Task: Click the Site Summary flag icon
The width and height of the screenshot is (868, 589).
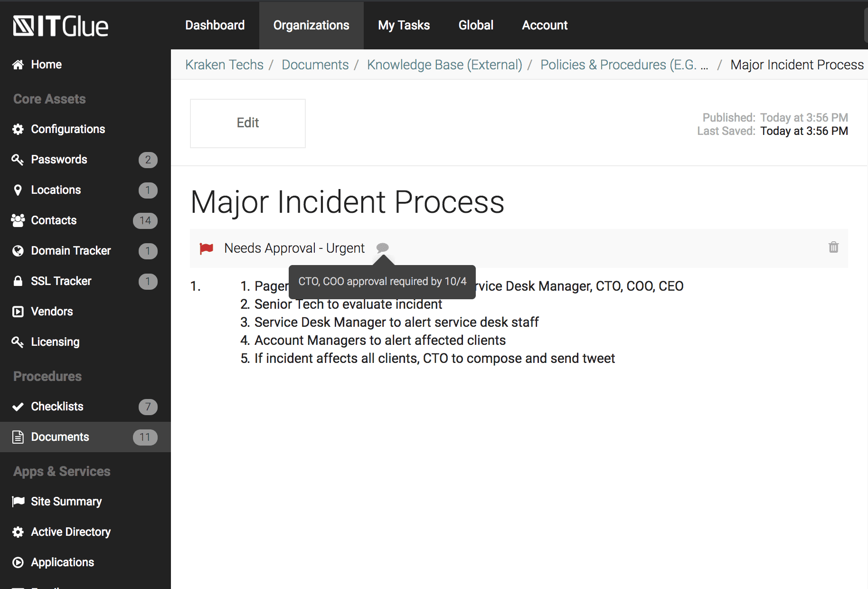Action: pyautogui.click(x=18, y=502)
